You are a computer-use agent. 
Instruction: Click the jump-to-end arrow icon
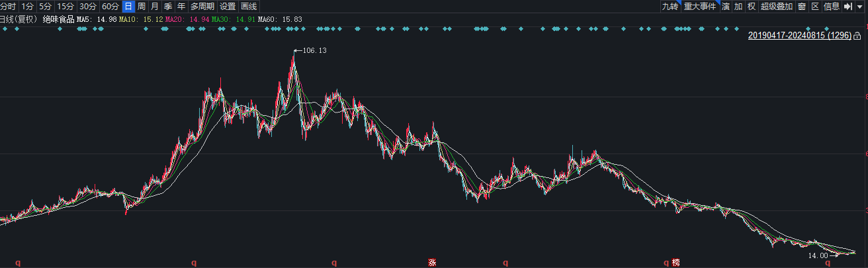pos(847,7)
